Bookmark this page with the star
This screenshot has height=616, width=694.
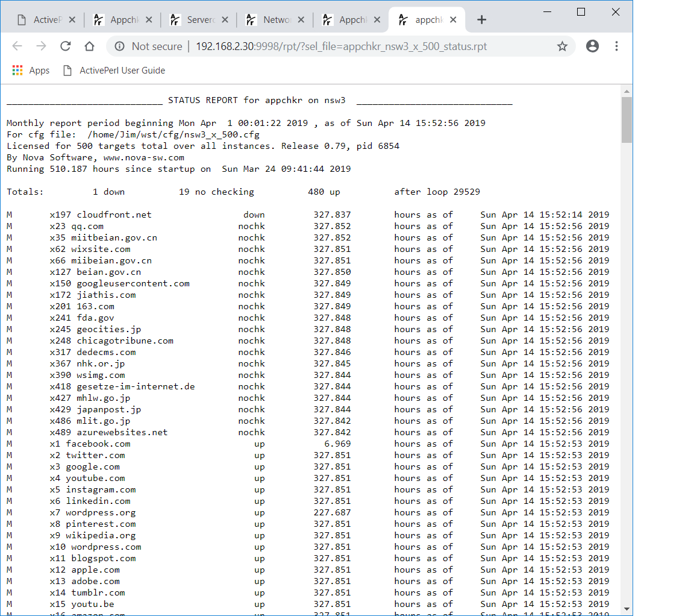tap(562, 46)
